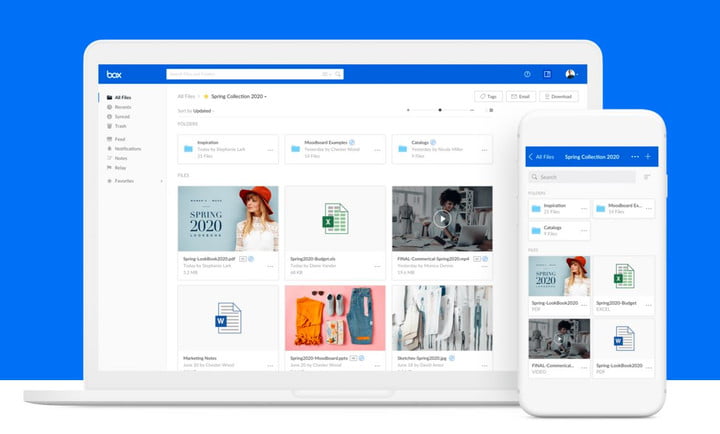
Task: Tap the FINAL-Commercial video thumbnail on the phone
Action: click(559, 338)
